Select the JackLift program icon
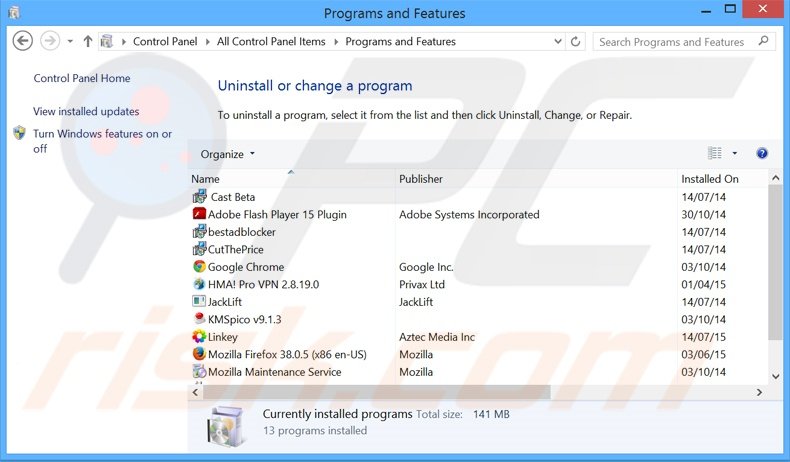The image size is (790, 462). tap(200, 301)
